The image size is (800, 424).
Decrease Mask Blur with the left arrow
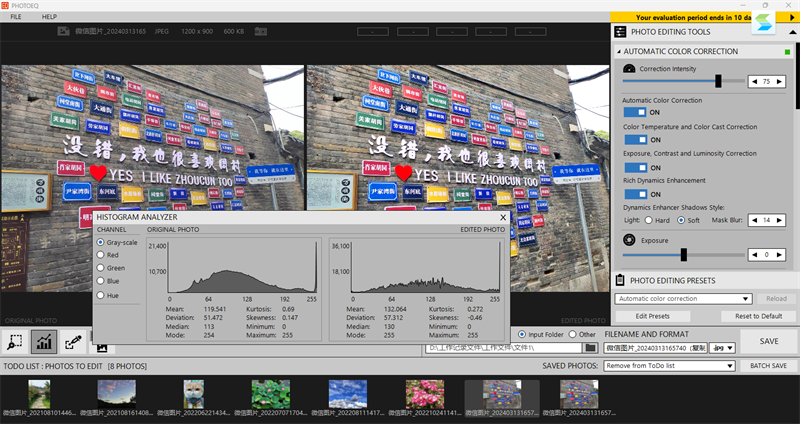pos(754,220)
